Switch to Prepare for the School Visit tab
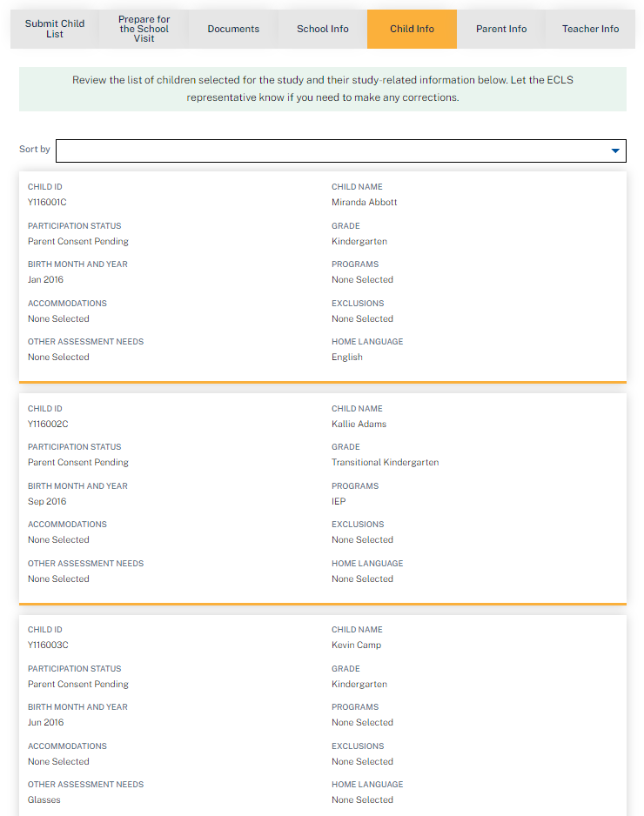Image resolution: width=644 pixels, height=816 pixels. click(144, 29)
